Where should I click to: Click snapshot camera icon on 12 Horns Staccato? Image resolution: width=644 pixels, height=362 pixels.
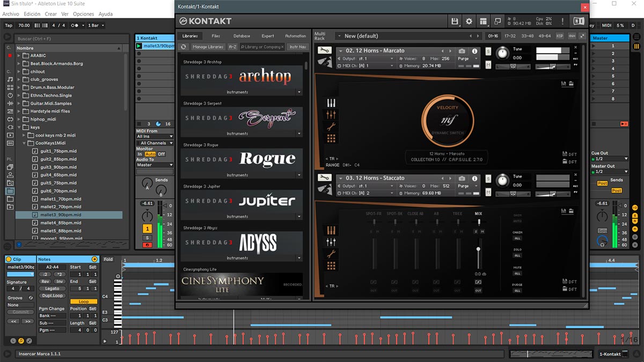point(462,178)
